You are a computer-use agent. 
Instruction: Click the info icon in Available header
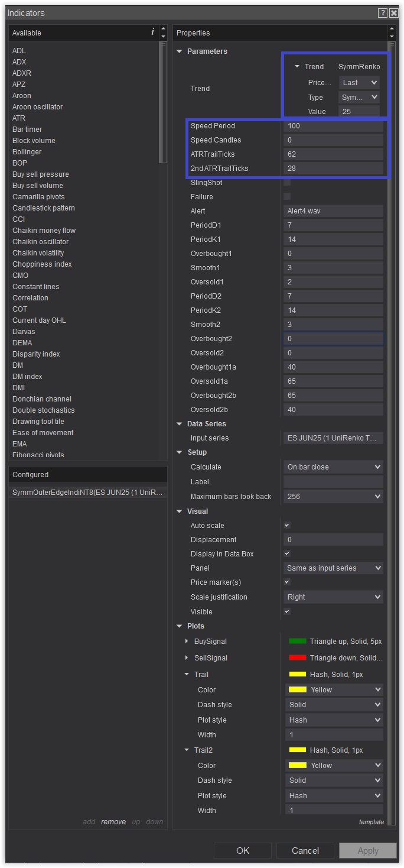(x=152, y=33)
